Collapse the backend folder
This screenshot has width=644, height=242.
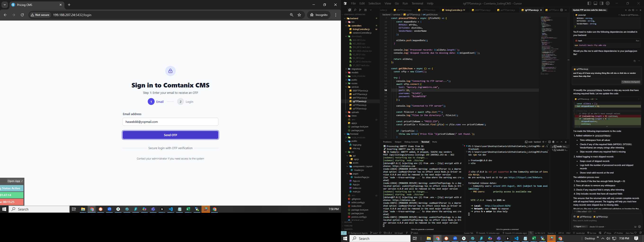(x=361, y=18)
